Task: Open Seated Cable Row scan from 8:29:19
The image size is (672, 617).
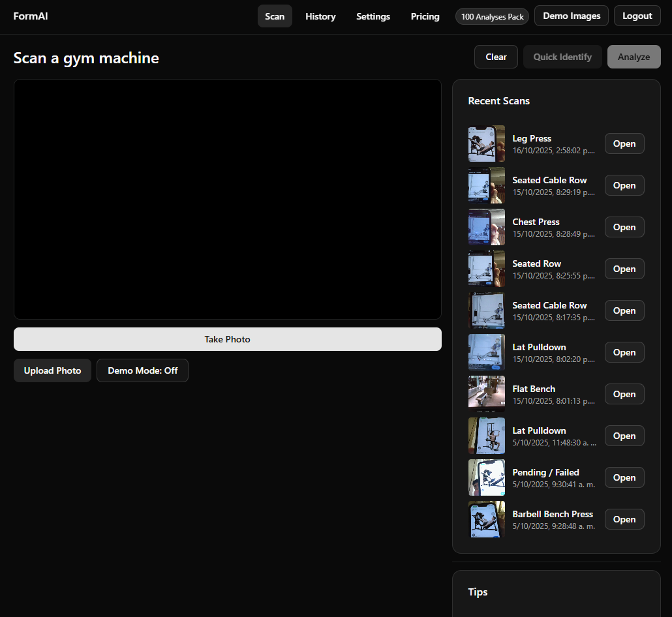Action: click(624, 185)
